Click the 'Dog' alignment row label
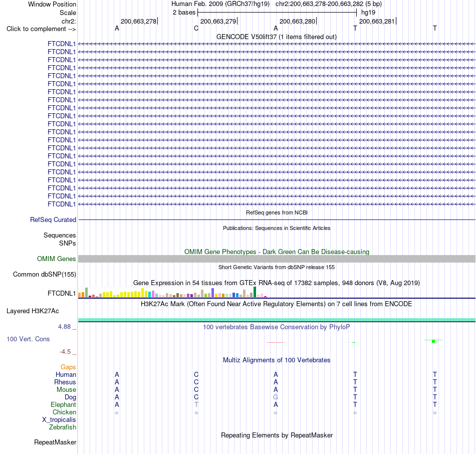Image resolution: width=476 pixels, height=454 pixels. point(70,397)
